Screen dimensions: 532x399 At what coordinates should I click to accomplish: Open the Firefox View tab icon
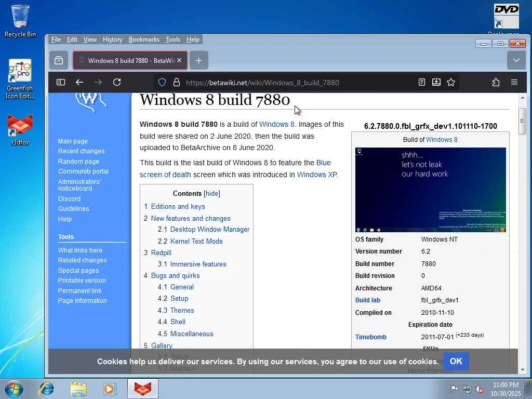pos(59,60)
